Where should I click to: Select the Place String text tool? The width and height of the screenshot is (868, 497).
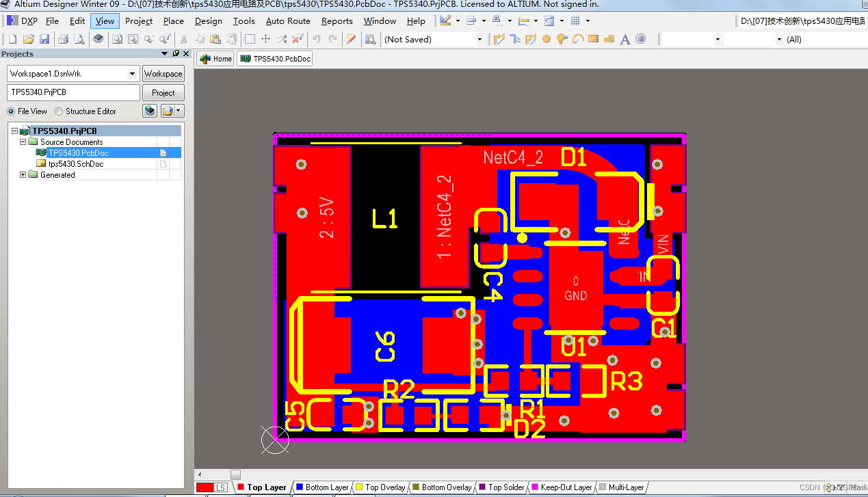point(624,39)
